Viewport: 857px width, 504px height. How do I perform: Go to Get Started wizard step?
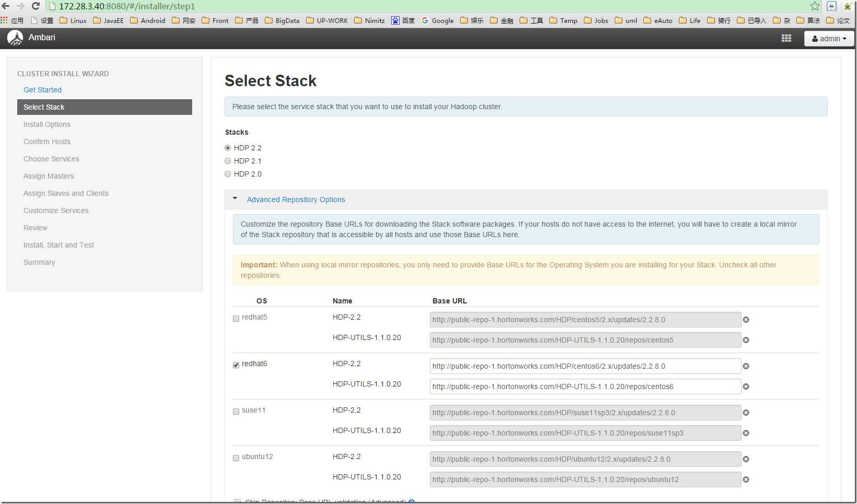tap(42, 90)
